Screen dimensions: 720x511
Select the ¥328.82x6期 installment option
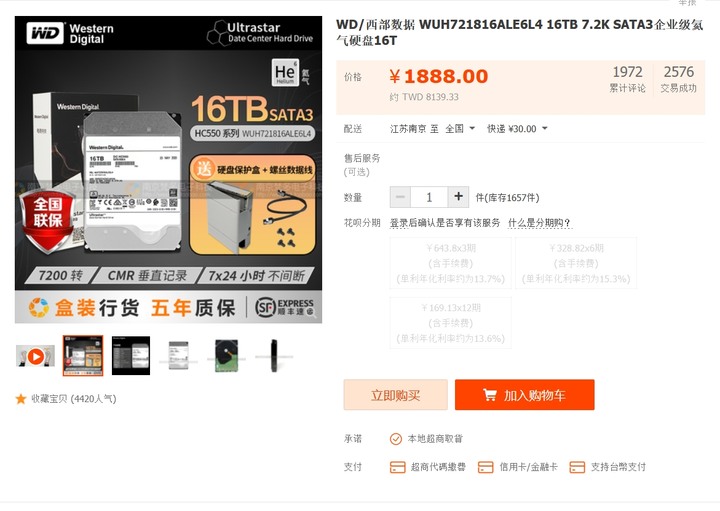tap(576, 264)
